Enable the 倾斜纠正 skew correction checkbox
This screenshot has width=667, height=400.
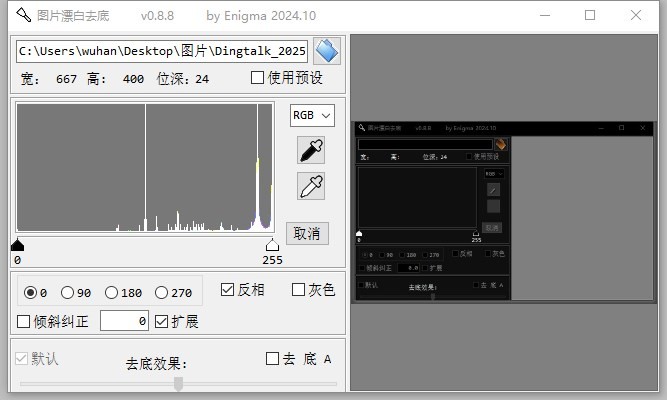[x=25, y=321]
